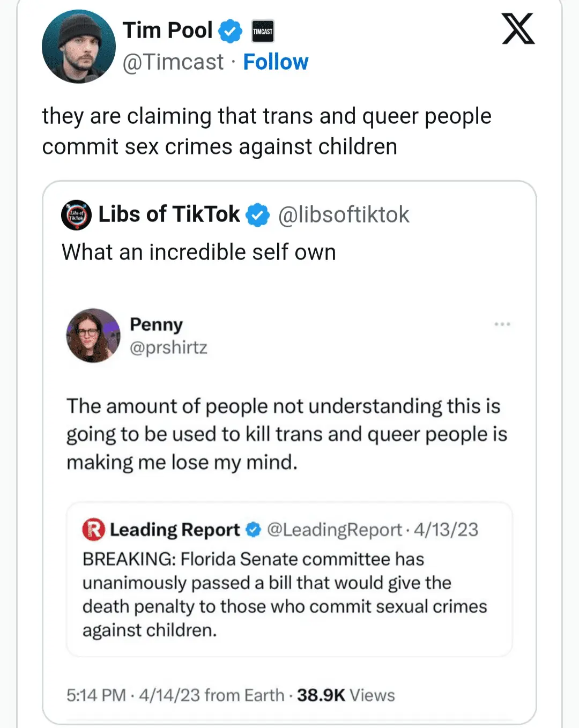Click the 5:14 PM timestamp
579x728 pixels.
96,695
